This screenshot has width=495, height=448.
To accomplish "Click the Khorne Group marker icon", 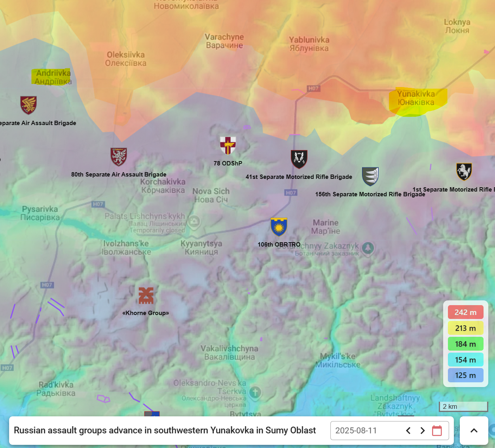I will 146,295.
